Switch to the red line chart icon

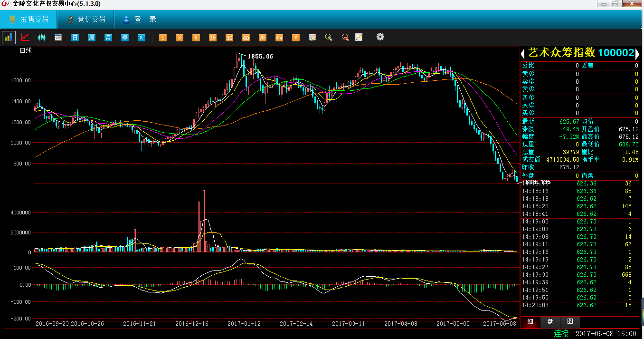25,37
